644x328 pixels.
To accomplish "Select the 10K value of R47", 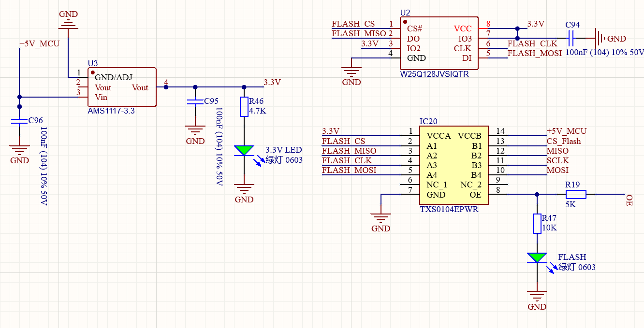I will (x=549, y=228).
